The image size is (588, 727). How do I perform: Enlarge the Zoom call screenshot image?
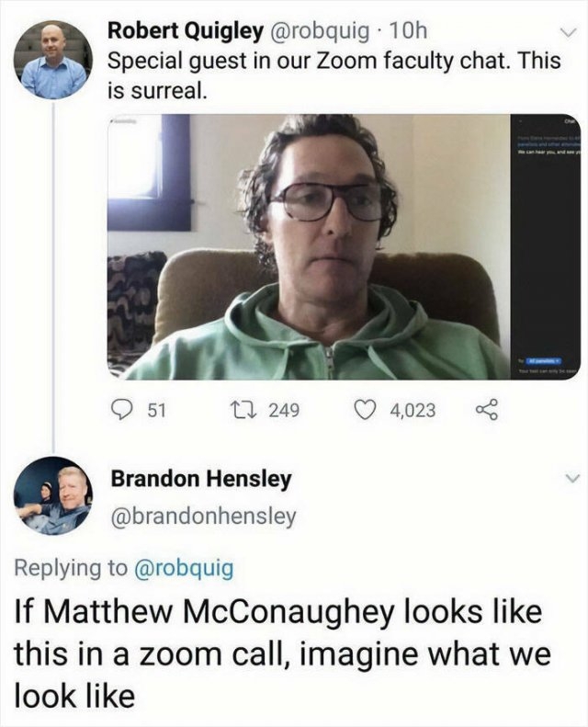click(x=310, y=246)
